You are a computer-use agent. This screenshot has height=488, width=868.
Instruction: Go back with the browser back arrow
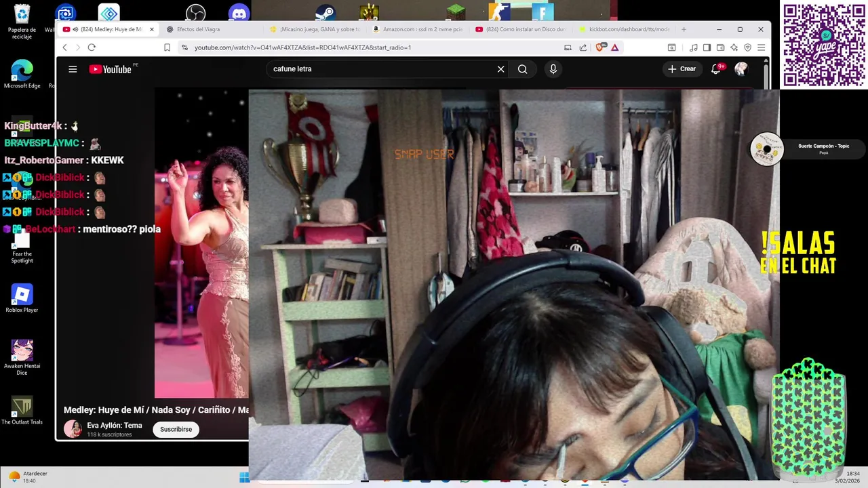64,47
